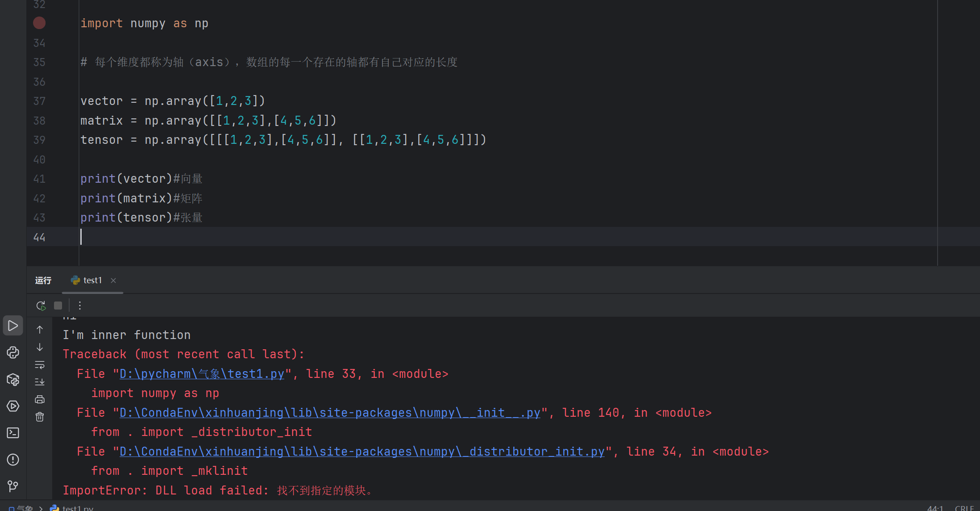
Task: Open the Run tool window icon
Action: click(13, 326)
